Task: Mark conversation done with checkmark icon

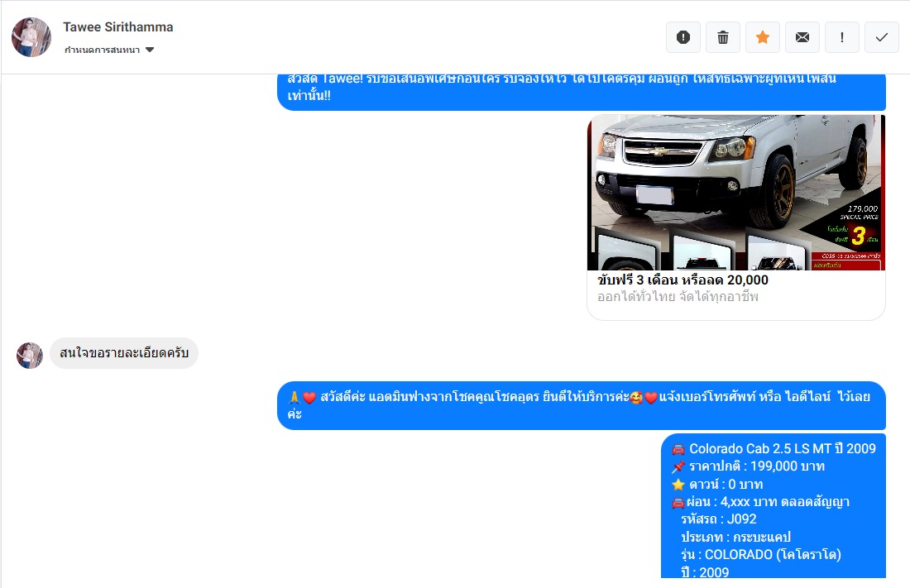Action: (882, 37)
